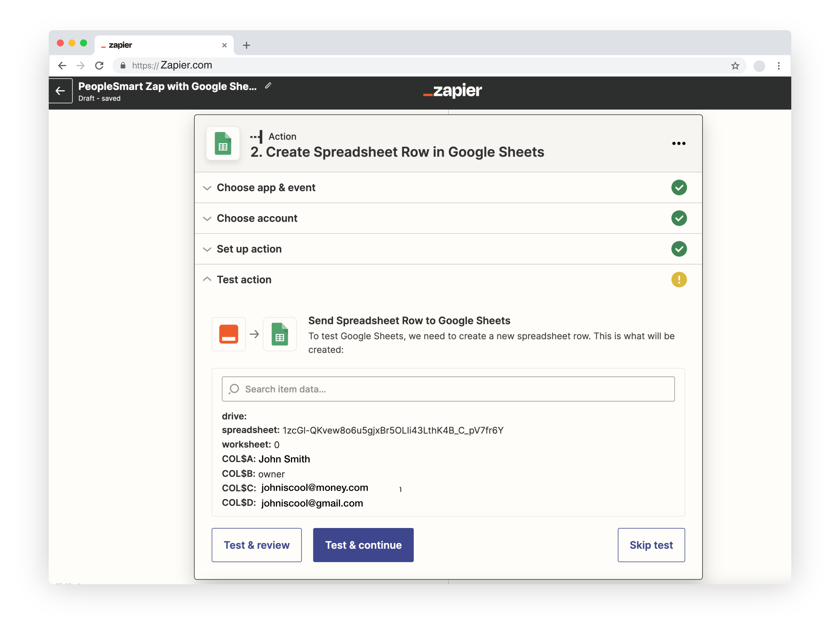Click green check for Choose account

679,218
